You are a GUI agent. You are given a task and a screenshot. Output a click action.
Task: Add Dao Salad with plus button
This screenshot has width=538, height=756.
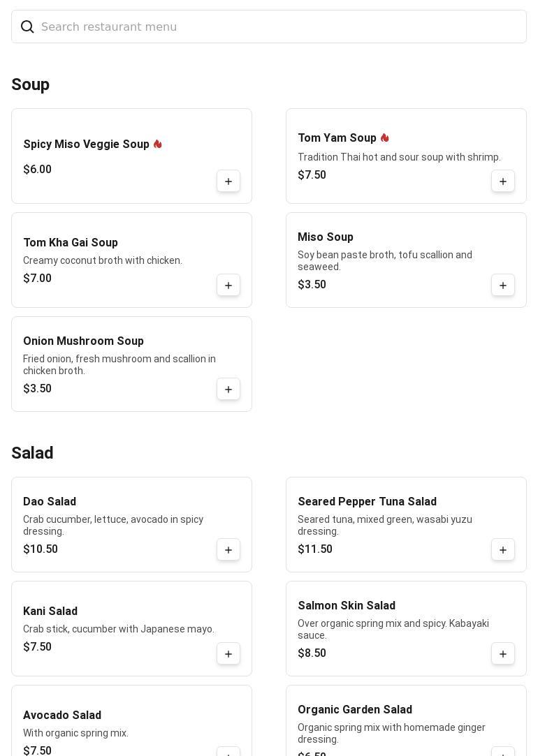click(228, 550)
